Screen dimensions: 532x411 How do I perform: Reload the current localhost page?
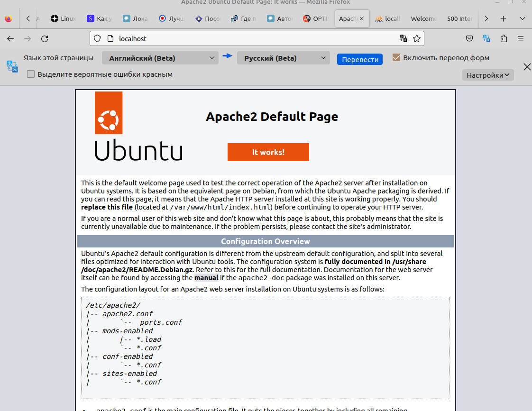45,39
